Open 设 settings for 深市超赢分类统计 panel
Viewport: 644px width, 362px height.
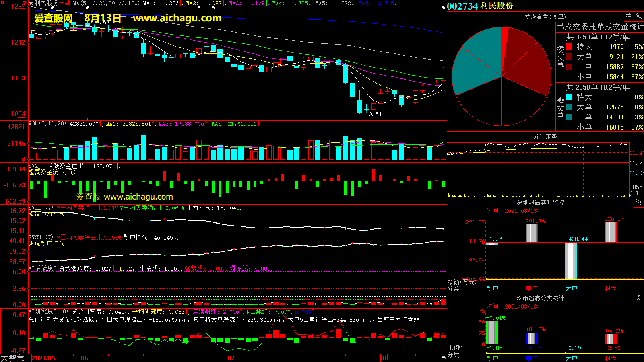tap(639, 298)
